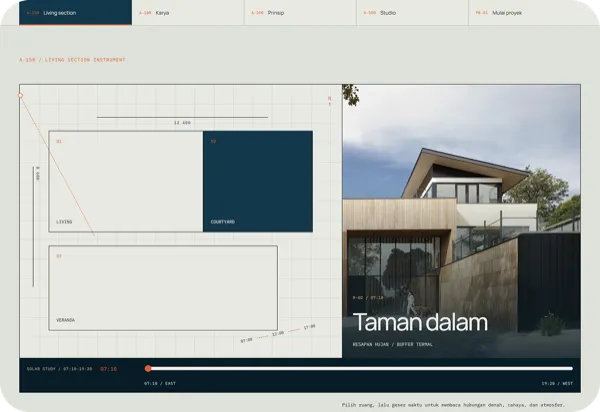The image size is (600, 412).
Task: Click the solar study slider handle
Action: [148, 368]
